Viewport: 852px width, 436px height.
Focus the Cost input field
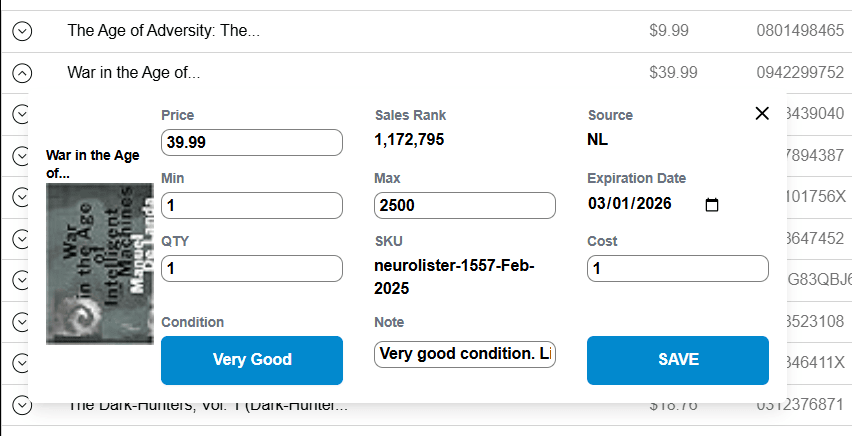pyautogui.click(x=677, y=268)
